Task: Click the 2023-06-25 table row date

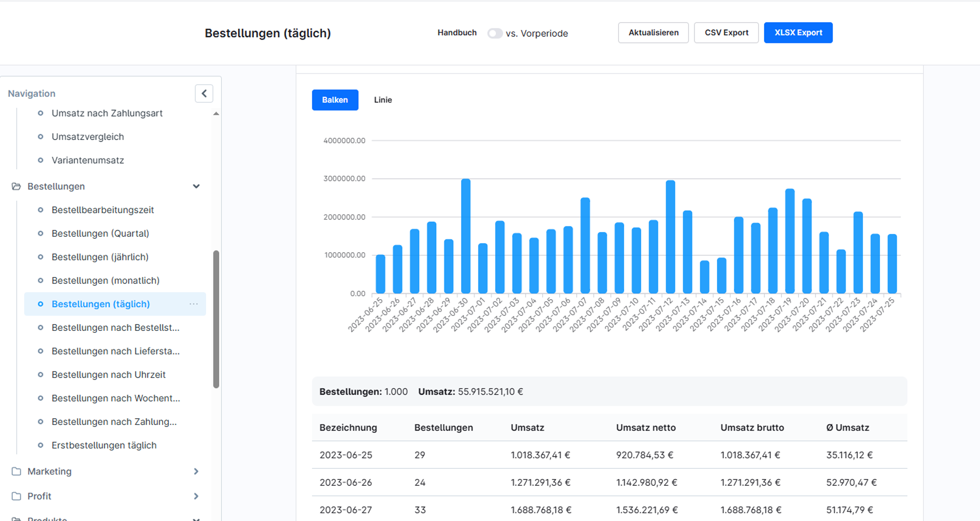Action: point(346,455)
